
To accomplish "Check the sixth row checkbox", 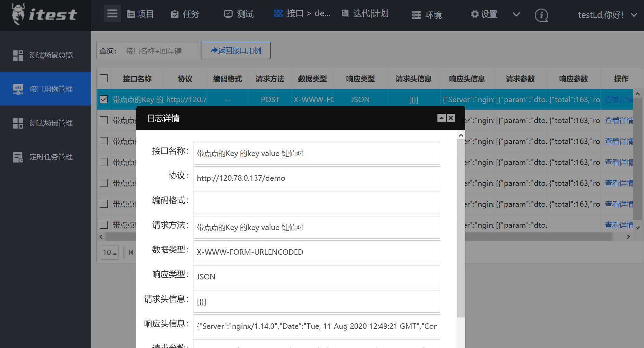I will click(x=103, y=204).
